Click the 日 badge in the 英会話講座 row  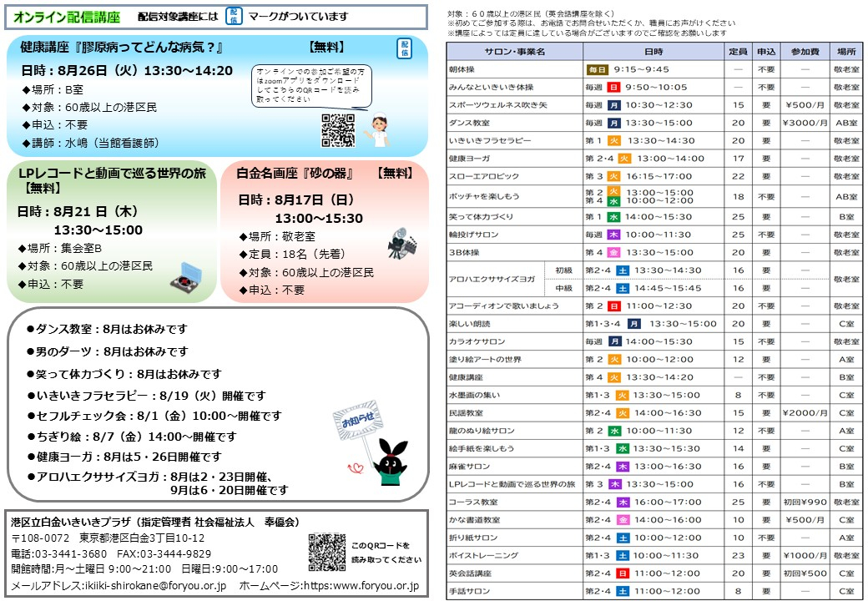coord(623,573)
